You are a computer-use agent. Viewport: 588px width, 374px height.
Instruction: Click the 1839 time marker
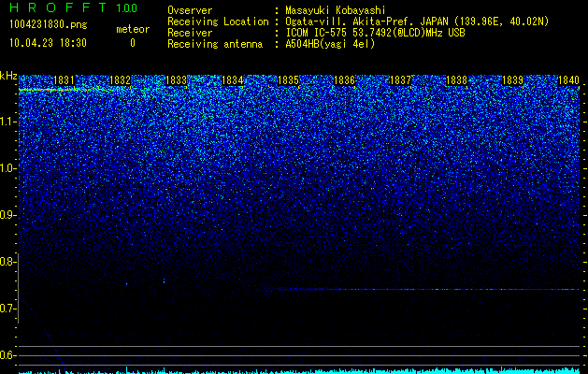coord(512,80)
